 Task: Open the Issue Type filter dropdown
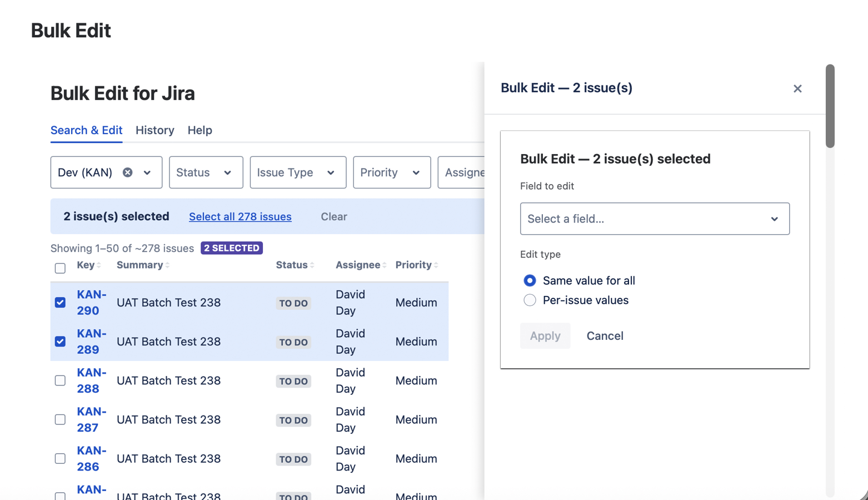pos(298,172)
